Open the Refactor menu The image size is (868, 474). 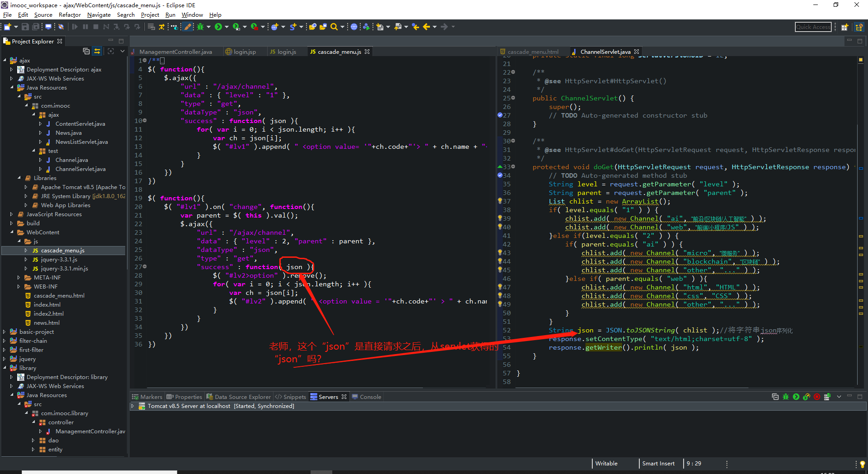coord(70,15)
